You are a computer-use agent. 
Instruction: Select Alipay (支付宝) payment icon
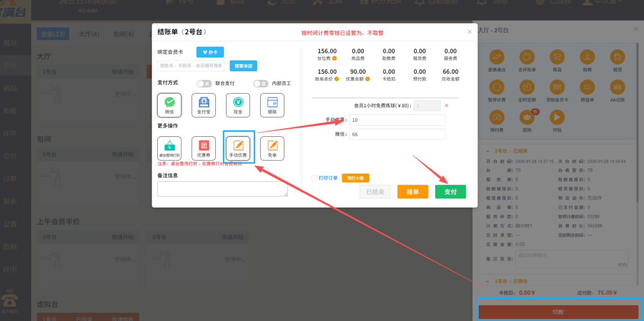pos(203,105)
